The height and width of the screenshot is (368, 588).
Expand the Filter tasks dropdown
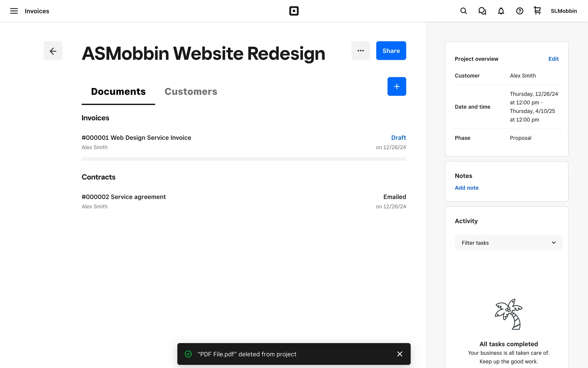click(x=508, y=243)
